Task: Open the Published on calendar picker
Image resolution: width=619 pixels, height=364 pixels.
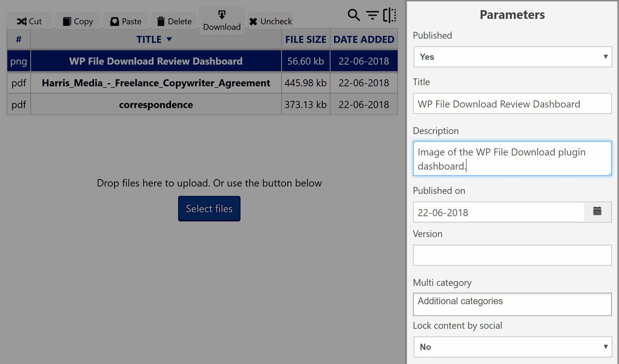Action: click(x=597, y=212)
